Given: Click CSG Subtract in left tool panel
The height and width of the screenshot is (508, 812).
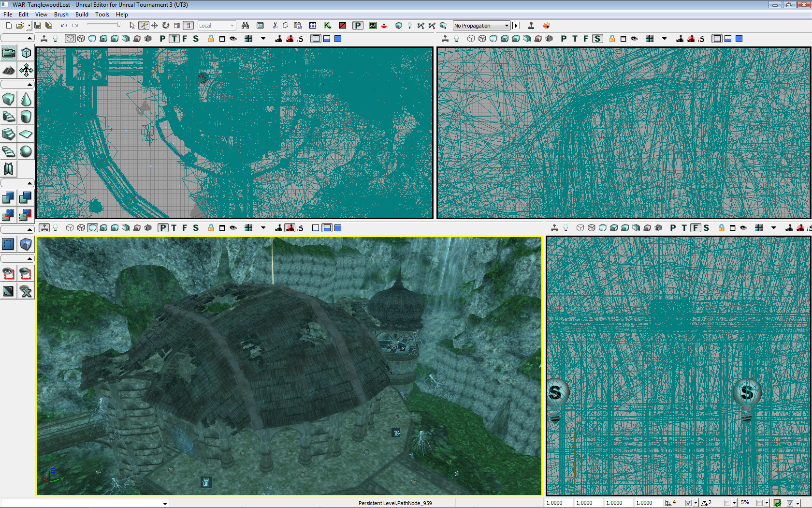Looking at the screenshot, I should pyautogui.click(x=26, y=197).
